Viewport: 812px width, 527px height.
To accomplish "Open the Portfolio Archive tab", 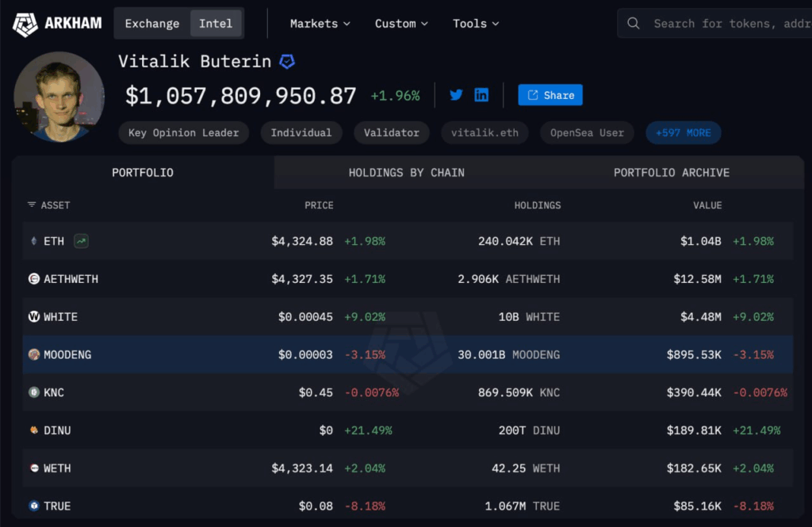I will tap(672, 173).
